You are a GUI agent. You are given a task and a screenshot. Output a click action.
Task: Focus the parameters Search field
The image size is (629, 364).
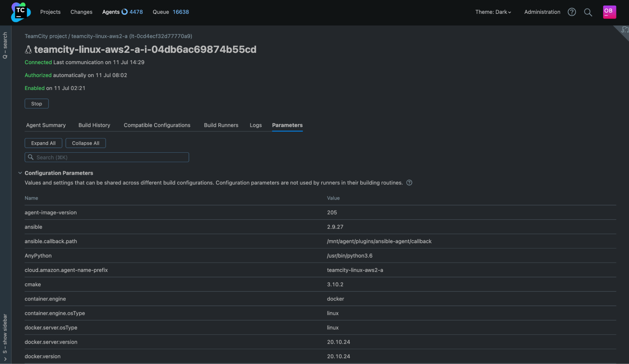(x=107, y=157)
